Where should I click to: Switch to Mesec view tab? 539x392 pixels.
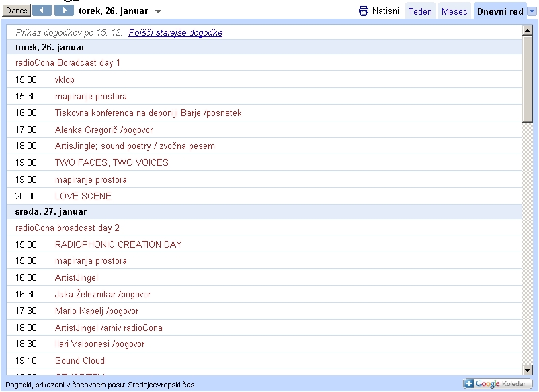454,12
